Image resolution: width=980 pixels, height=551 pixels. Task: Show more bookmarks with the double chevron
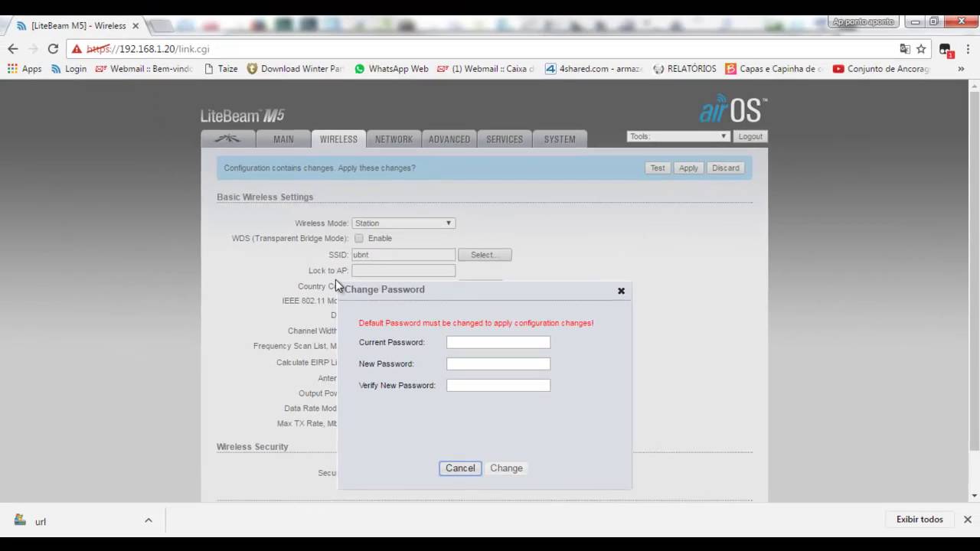coord(961,68)
